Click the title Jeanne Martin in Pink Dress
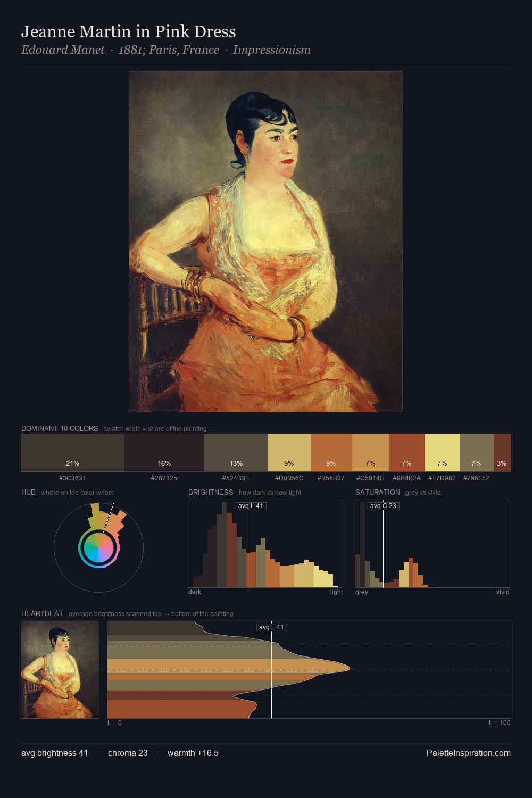The image size is (532, 798). tap(129, 32)
